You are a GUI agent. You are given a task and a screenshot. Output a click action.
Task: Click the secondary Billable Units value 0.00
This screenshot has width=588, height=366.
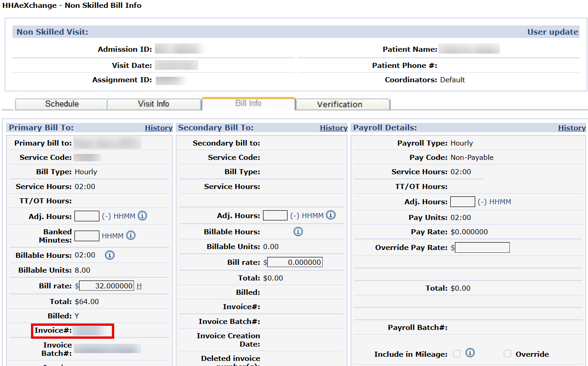(x=270, y=247)
